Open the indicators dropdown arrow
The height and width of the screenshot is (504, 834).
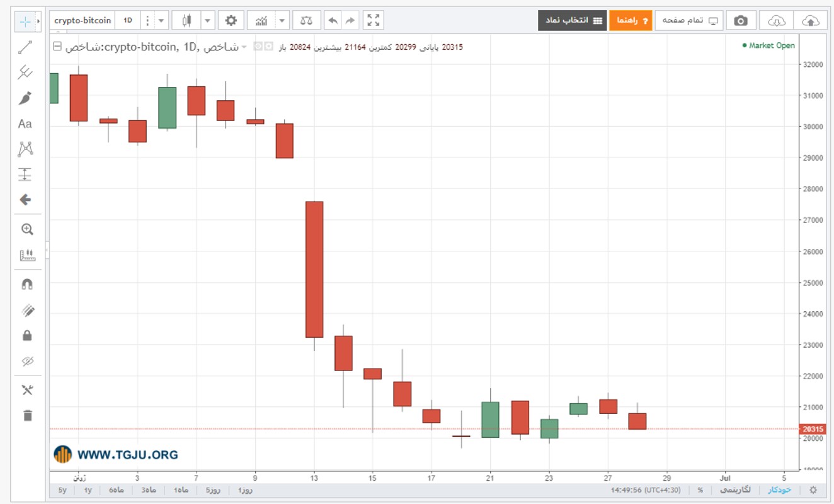282,21
